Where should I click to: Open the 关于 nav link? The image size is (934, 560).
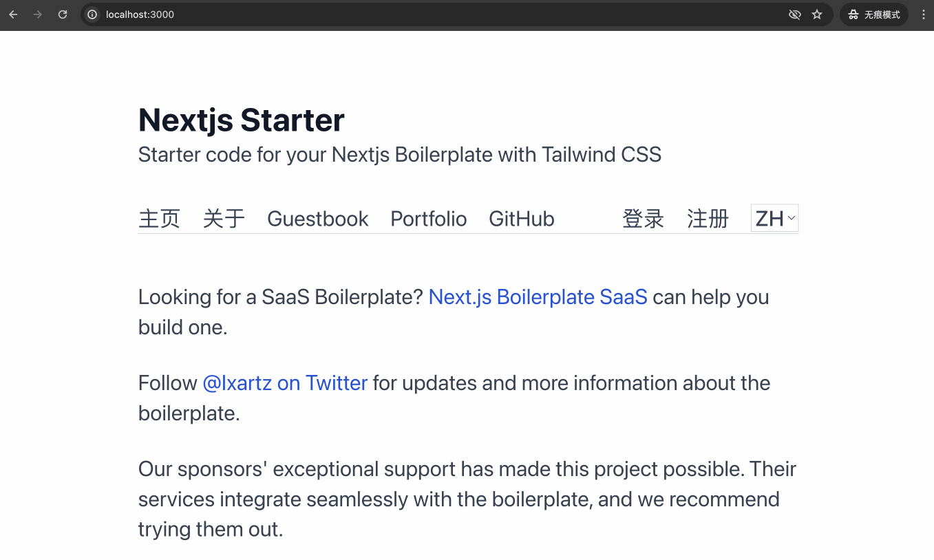(224, 219)
